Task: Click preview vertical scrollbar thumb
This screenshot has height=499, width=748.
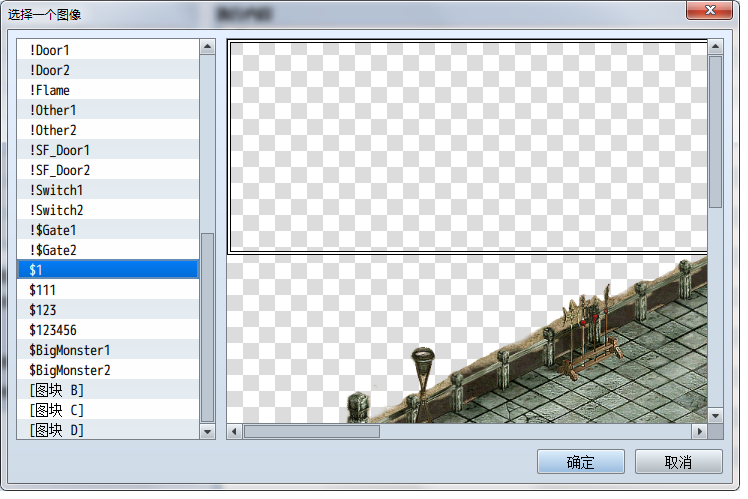Action: tap(715, 132)
